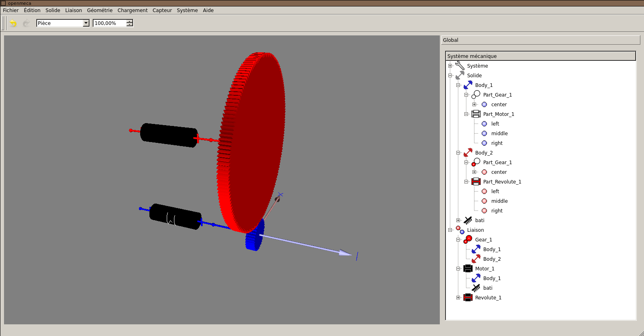Click the undo arrow icon in toolbar
This screenshot has height=336, width=644.
click(x=13, y=23)
